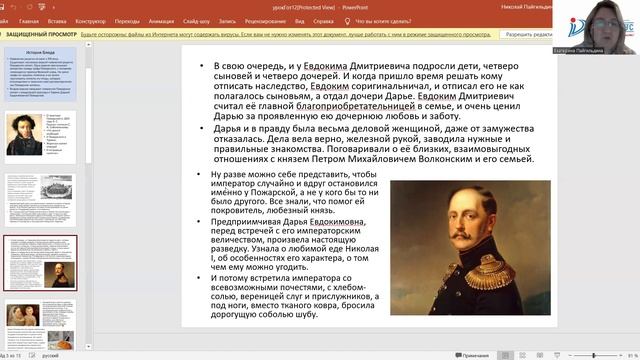
Task: Switch to the Переходы tab
Action: 127,21
